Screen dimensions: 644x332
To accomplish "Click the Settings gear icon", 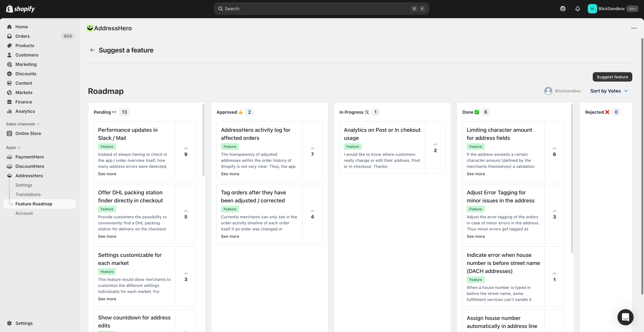I will coord(10,323).
